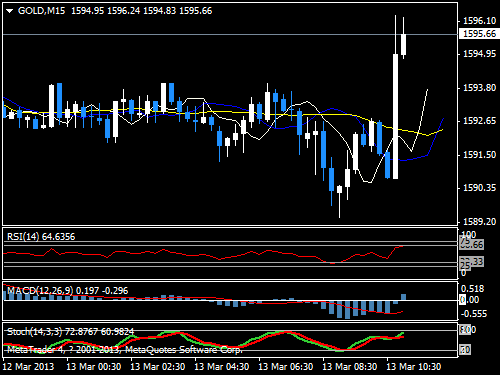
Task: Click the 1589.20 price axis label
Action: 479,222
